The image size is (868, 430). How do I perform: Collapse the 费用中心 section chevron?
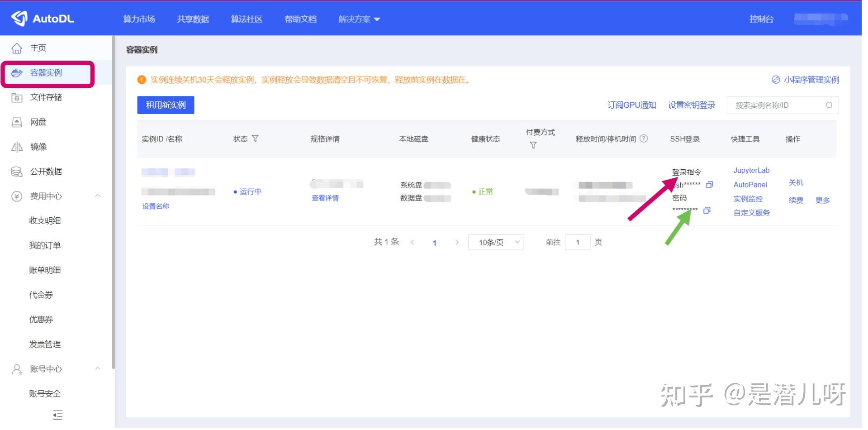pyautogui.click(x=97, y=196)
